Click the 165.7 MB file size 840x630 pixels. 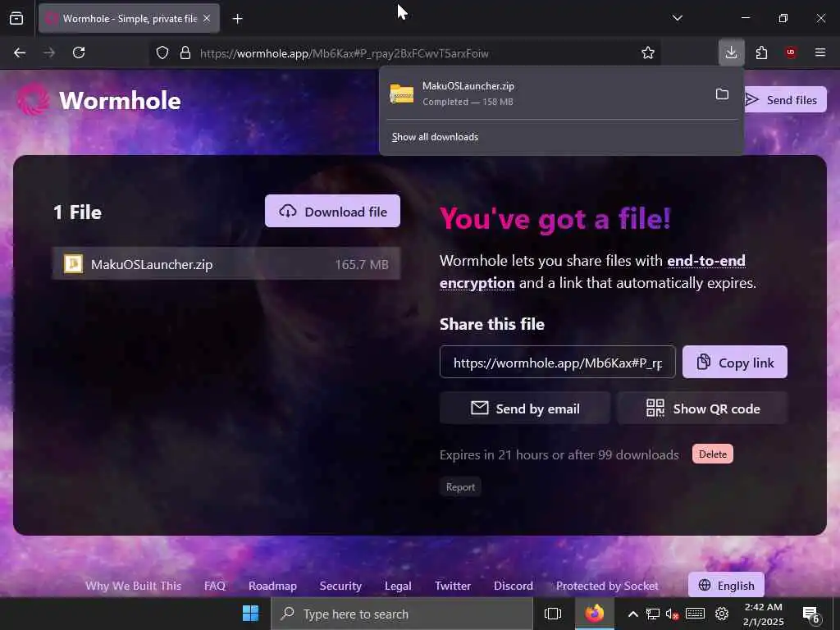coord(362,264)
